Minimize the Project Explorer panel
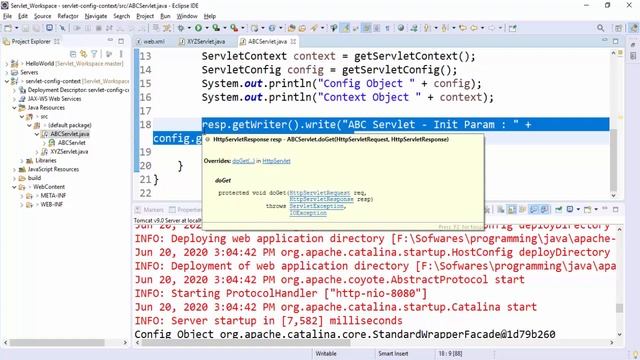 [110, 41]
